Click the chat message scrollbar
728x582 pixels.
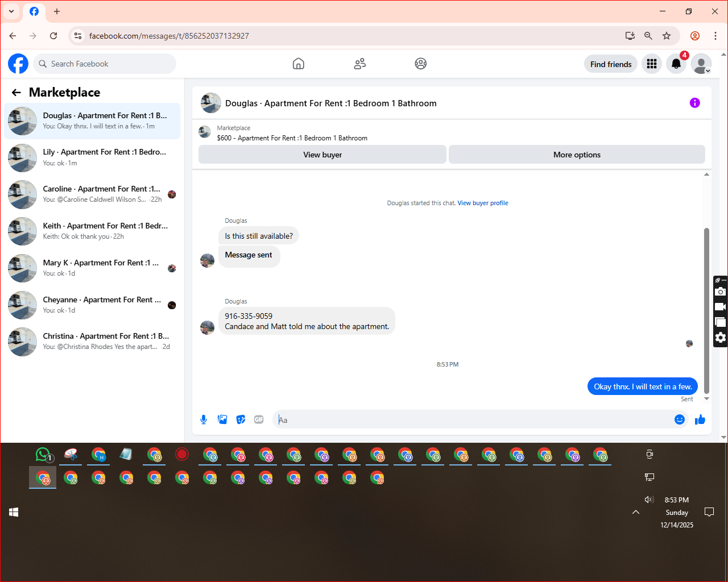[x=706, y=310]
